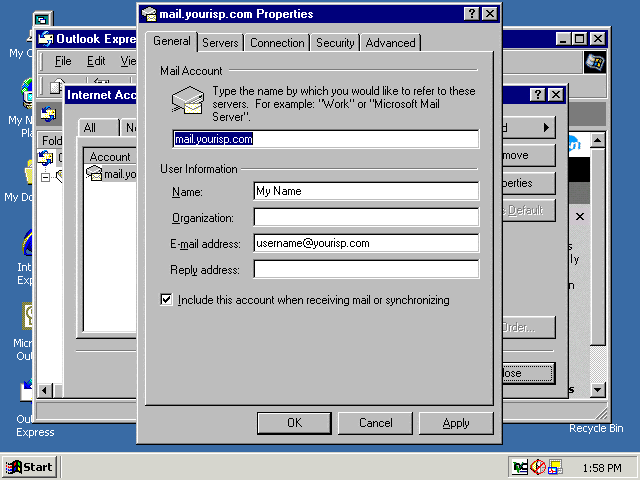Click the mail server envelope icon
Image resolution: width=640 pixels, height=480 pixels.
[187, 100]
